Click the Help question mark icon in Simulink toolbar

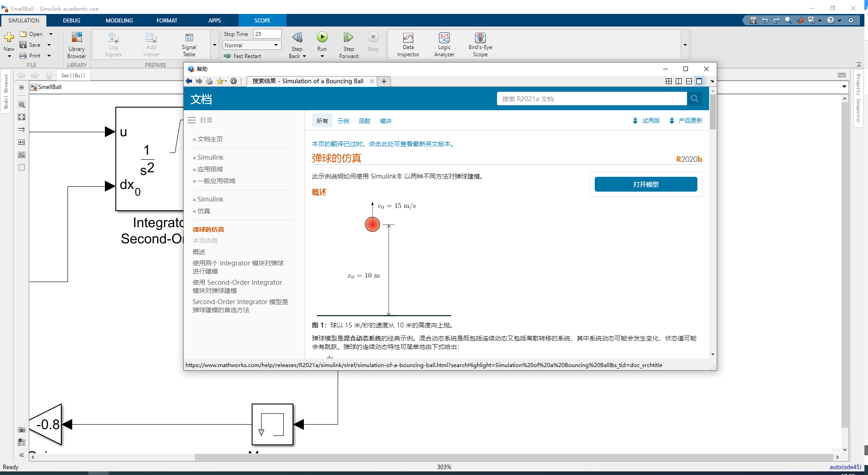(x=831, y=20)
